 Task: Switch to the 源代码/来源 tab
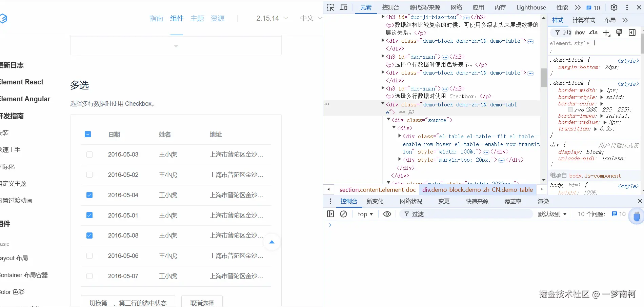click(x=425, y=7)
